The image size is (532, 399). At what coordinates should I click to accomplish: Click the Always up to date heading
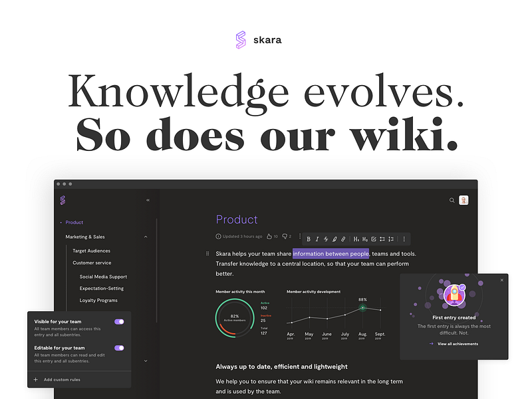(x=281, y=367)
